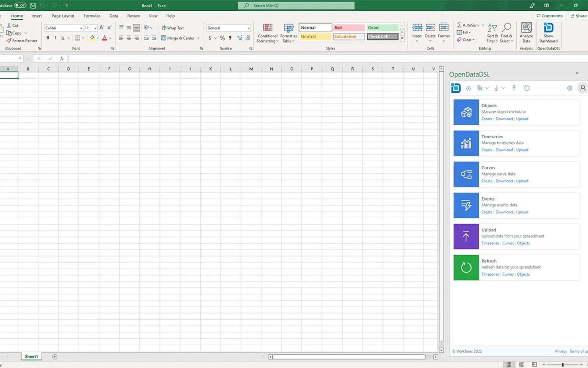Toggle Bold formatting
Image resolution: width=588 pixels, height=368 pixels.
(x=48, y=38)
